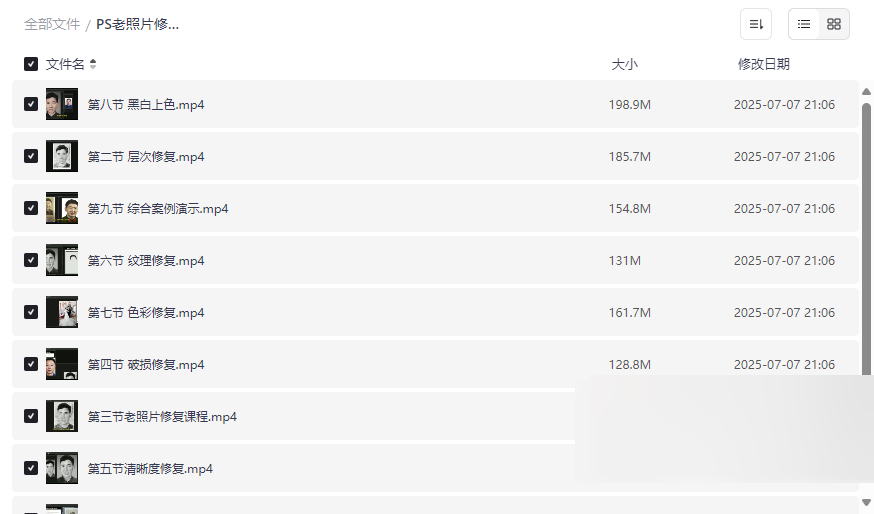Switch to grid view layout
The width and height of the screenshot is (874, 514).
click(x=834, y=24)
